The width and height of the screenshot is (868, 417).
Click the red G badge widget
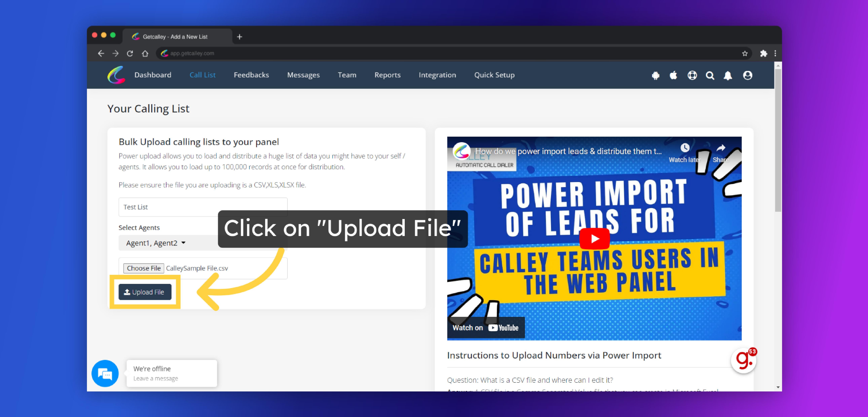click(x=744, y=360)
